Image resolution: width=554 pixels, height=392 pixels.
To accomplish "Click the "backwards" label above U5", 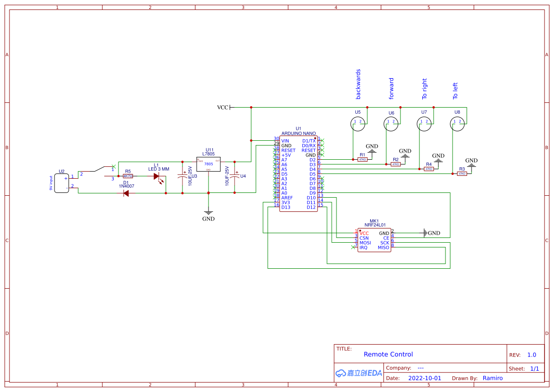I will click(x=358, y=84).
